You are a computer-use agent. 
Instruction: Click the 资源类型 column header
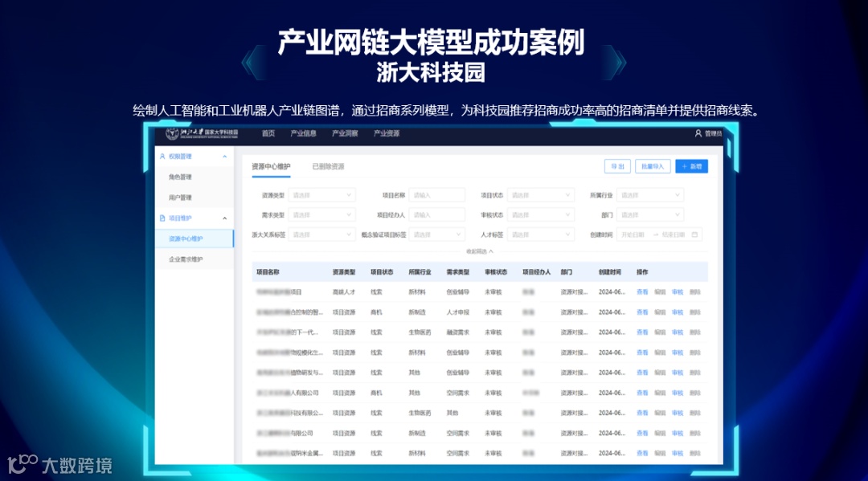pyautogui.click(x=344, y=272)
